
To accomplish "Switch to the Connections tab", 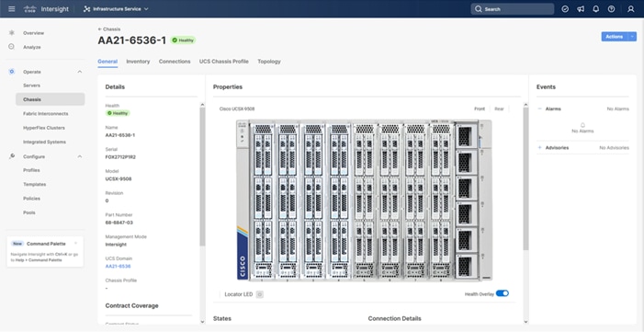I will coord(175,62).
